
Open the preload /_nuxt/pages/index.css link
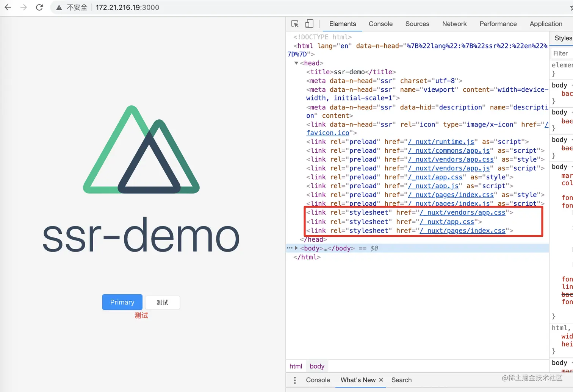(451, 195)
